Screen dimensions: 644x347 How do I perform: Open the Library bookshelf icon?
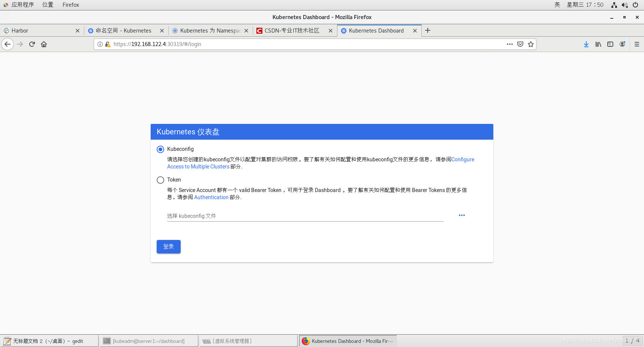598,44
